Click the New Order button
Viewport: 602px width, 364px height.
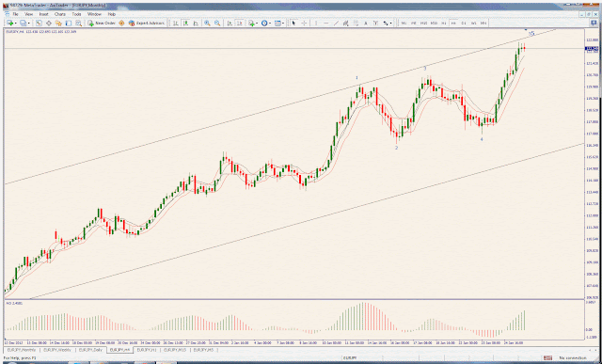point(102,23)
